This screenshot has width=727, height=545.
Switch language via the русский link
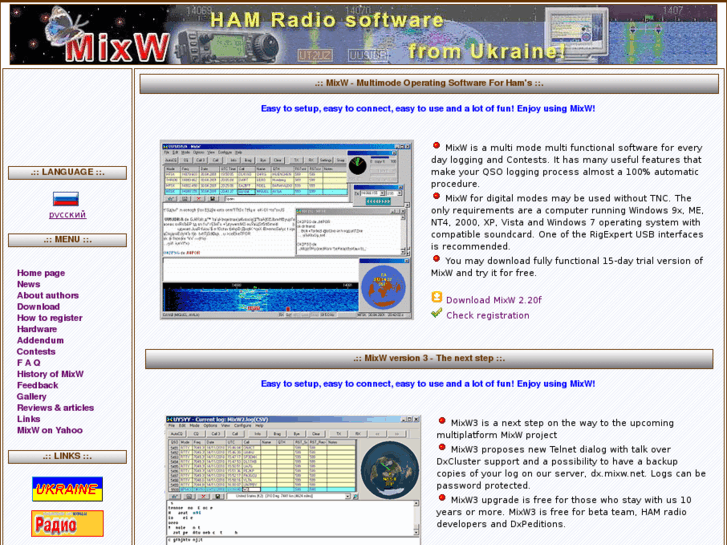(x=67, y=214)
